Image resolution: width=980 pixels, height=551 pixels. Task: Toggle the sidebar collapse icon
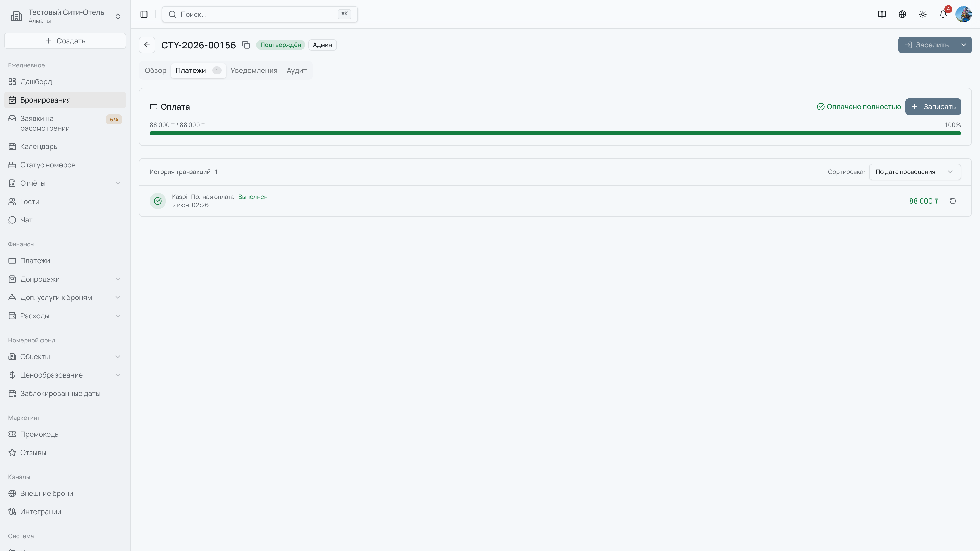(144, 14)
